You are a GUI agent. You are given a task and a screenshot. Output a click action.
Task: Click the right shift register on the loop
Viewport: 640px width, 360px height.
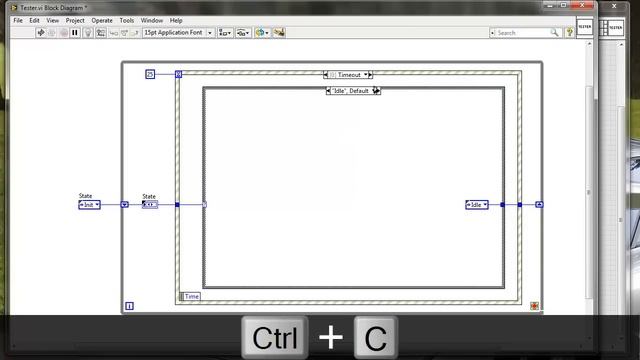tap(539, 204)
